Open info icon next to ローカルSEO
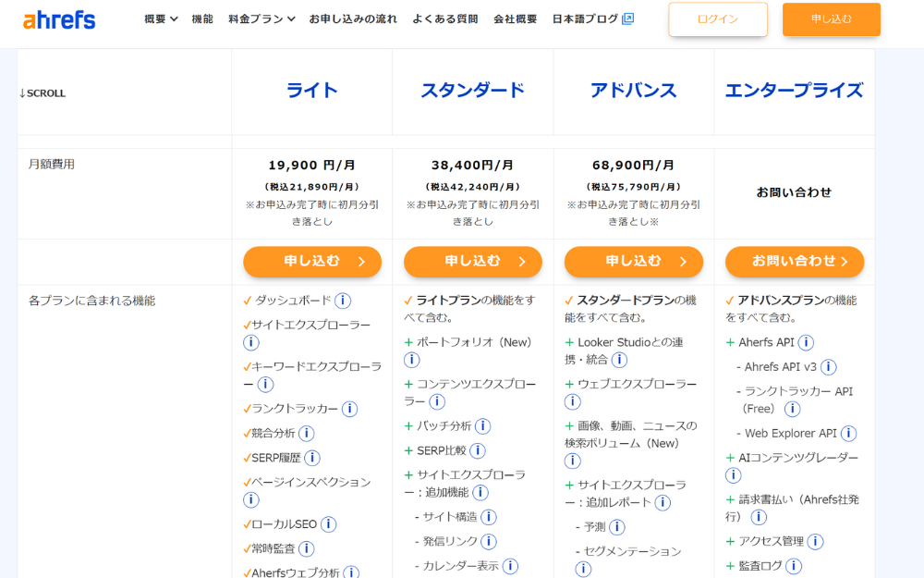The height and width of the screenshot is (578, 924). coord(328,524)
